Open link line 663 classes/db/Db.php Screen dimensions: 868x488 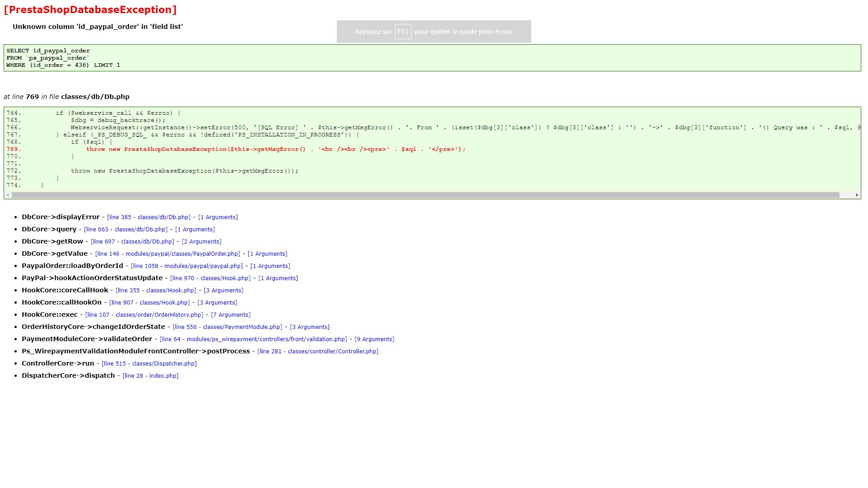tap(126, 230)
